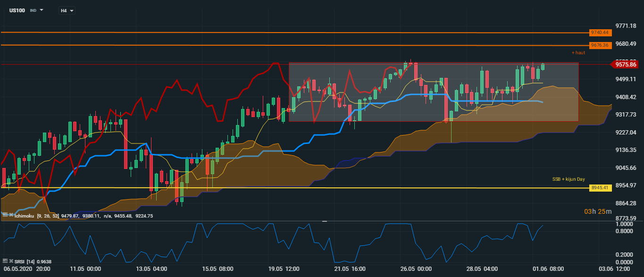
Task: Select the 9740.44 orange price level label
Action: (601, 33)
